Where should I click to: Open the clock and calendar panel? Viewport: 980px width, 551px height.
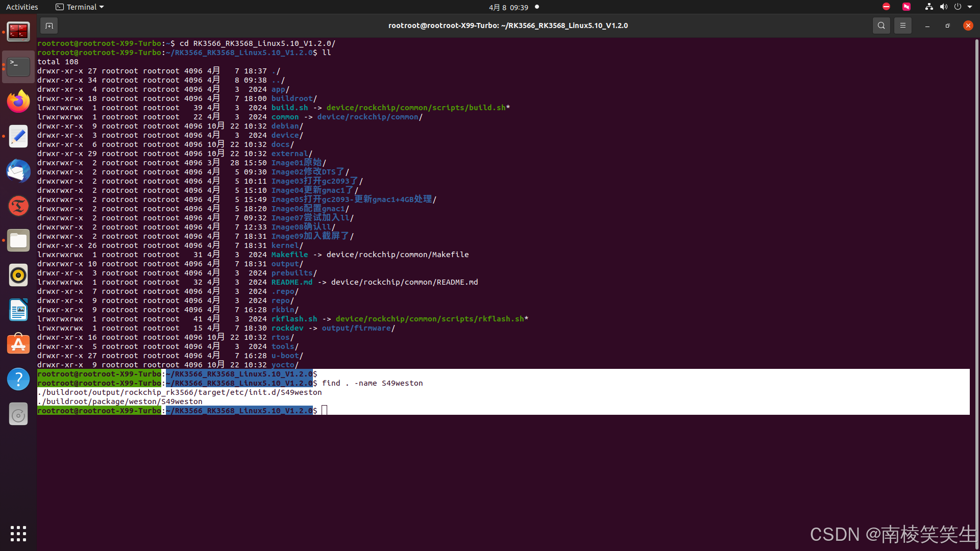(x=508, y=7)
